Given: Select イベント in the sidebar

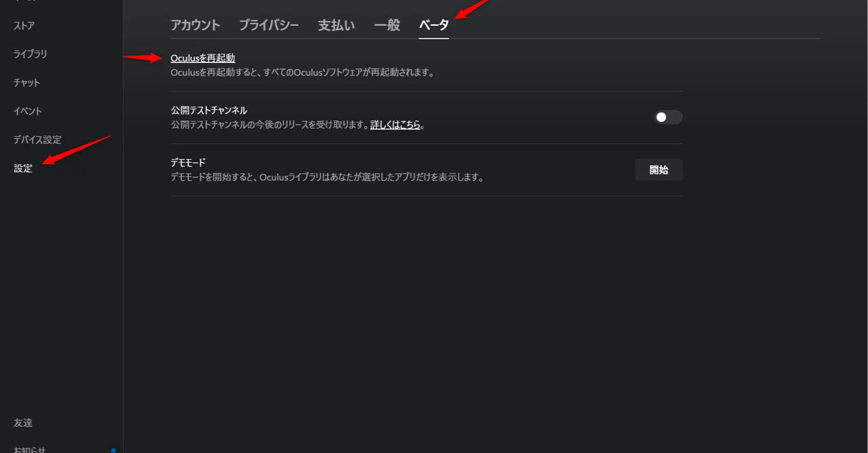Looking at the screenshot, I should [28, 111].
